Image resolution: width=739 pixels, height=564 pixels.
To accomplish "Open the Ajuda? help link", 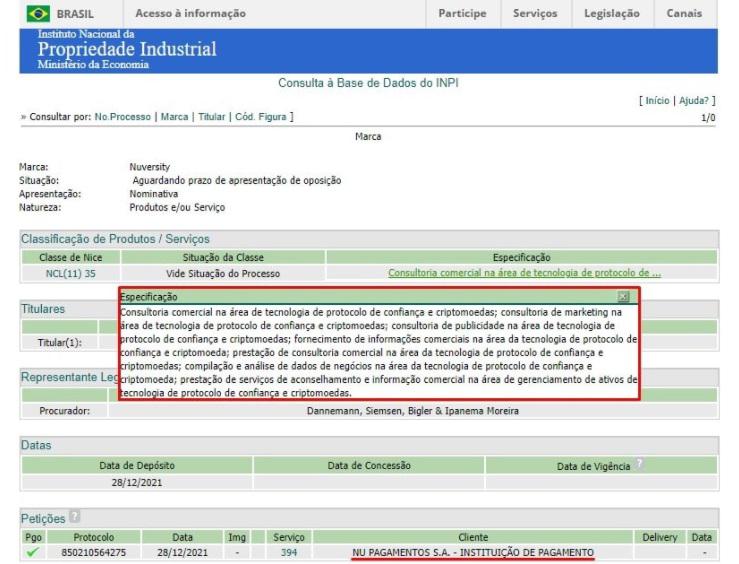I will point(693,100).
